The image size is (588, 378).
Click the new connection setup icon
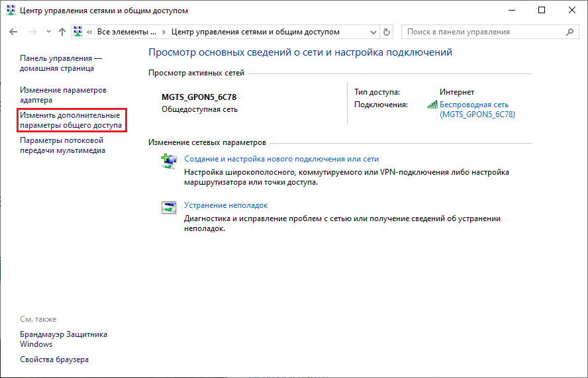pos(169,160)
